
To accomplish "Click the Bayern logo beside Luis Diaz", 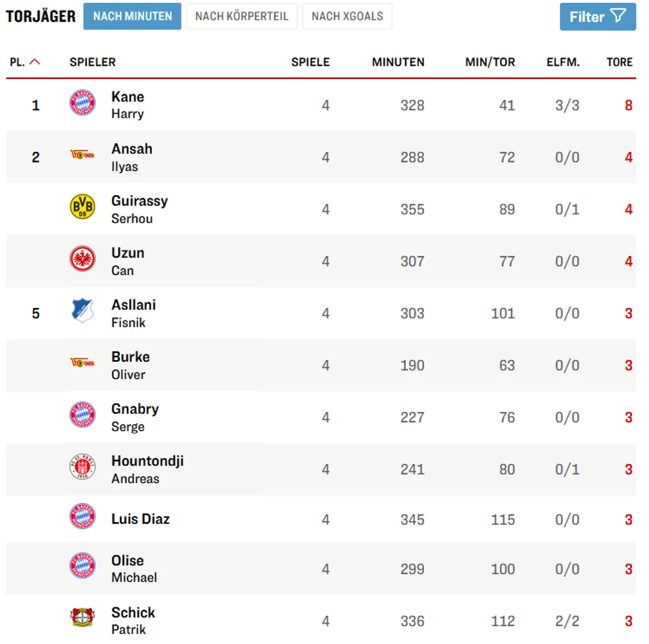I will 83,516.
